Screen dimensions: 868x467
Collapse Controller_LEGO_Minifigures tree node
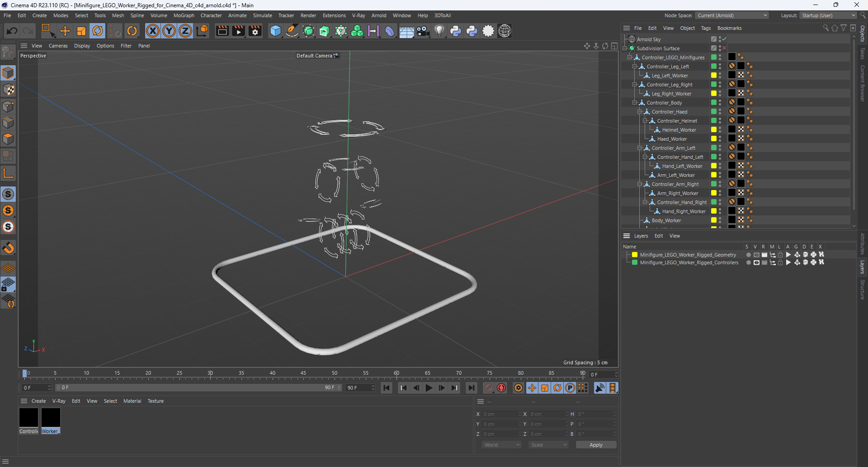pos(629,57)
